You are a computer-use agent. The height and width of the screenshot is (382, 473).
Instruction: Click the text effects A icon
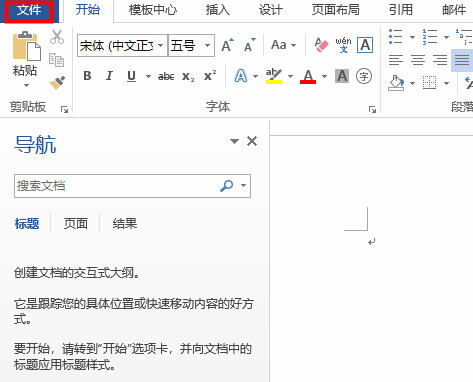tap(241, 76)
